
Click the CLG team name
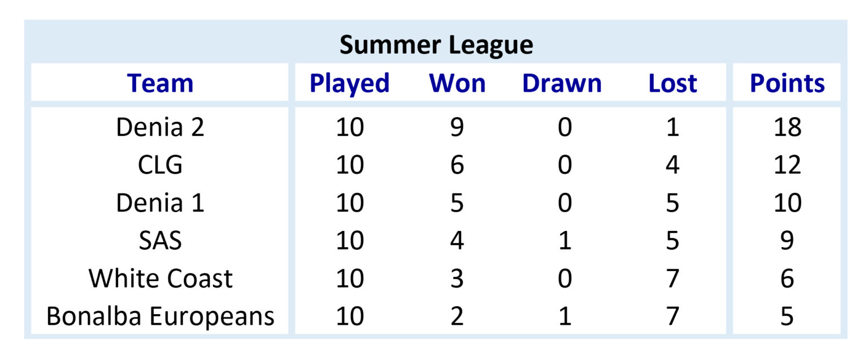pyautogui.click(x=160, y=165)
